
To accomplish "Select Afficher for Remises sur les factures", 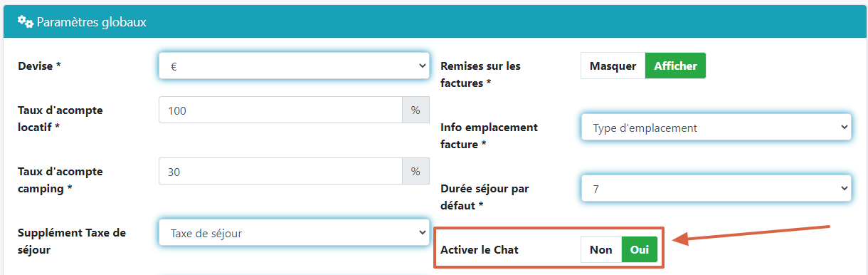I will (675, 66).
